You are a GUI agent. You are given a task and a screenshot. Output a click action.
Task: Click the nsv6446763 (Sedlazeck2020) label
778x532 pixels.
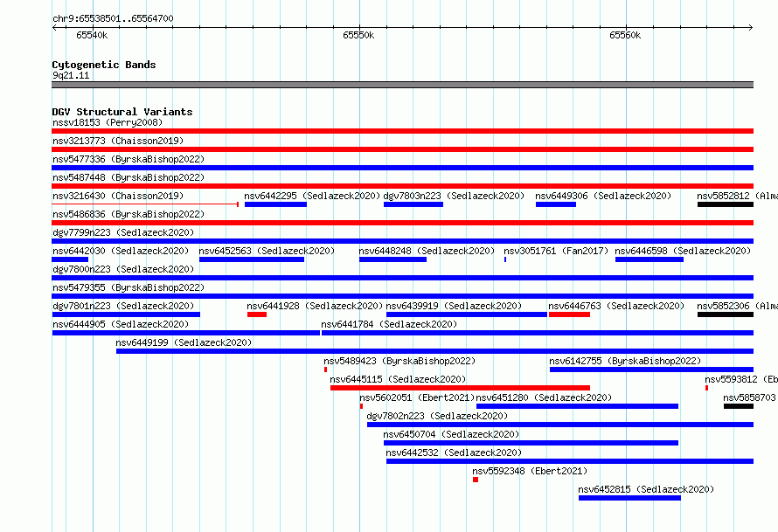tap(616, 306)
